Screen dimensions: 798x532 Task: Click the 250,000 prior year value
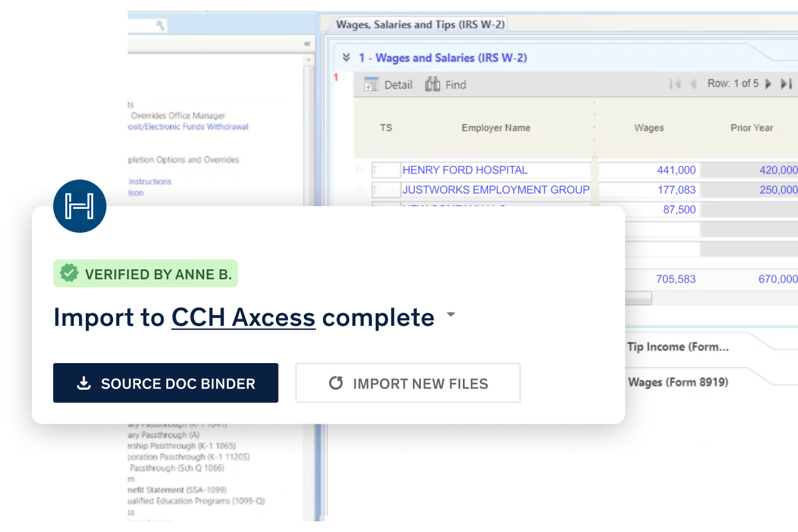click(x=778, y=190)
